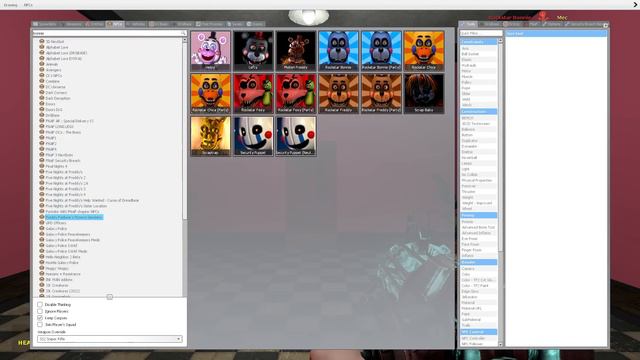Select the Camera tool

479,269
